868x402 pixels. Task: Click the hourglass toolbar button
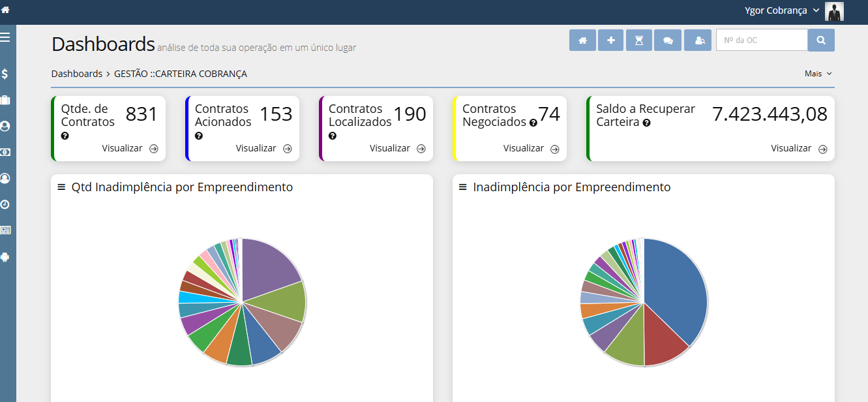pyautogui.click(x=639, y=40)
